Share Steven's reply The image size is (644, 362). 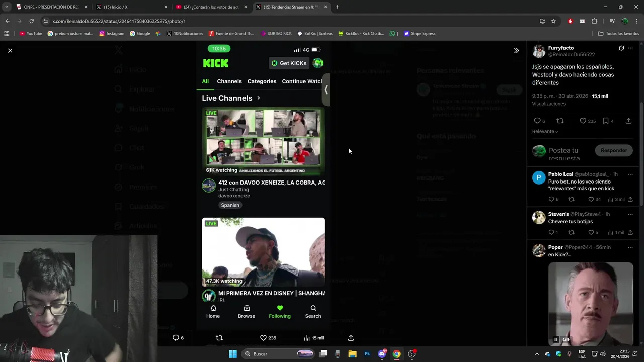[630, 232]
